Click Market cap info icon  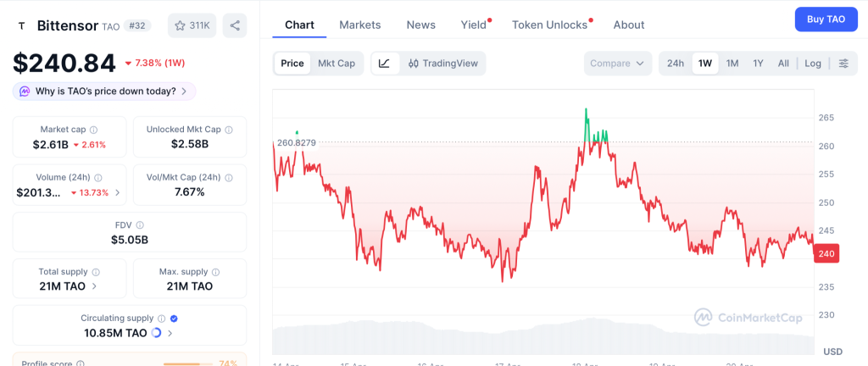point(93,130)
